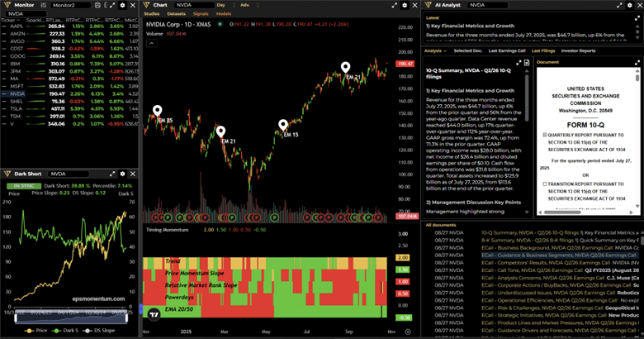Click the Latest box down arrow

[x=637, y=37]
